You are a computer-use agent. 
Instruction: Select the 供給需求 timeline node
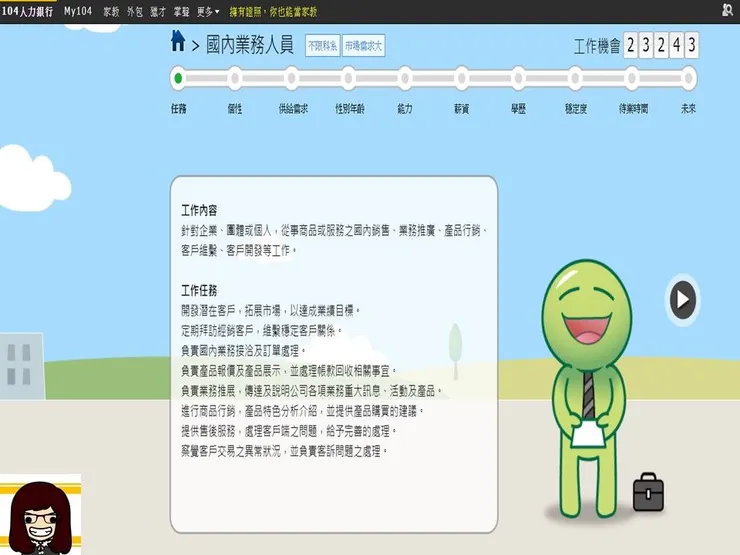pos(292,78)
